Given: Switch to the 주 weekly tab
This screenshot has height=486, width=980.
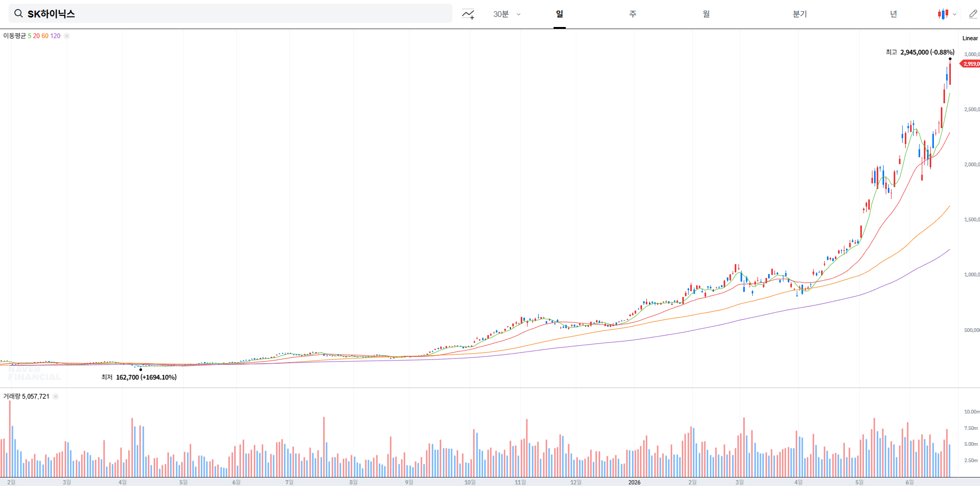Looking at the screenshot, I should 632,14.
